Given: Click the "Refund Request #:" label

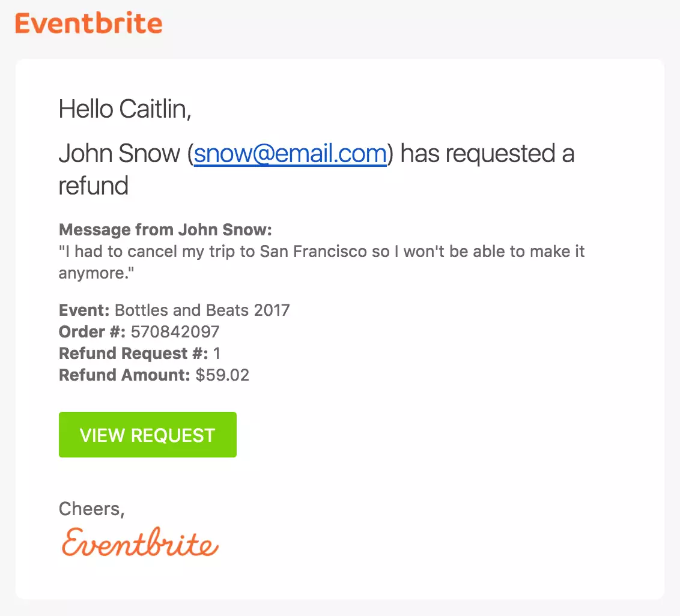Looking at the screenshot, I should coord(133,354).
